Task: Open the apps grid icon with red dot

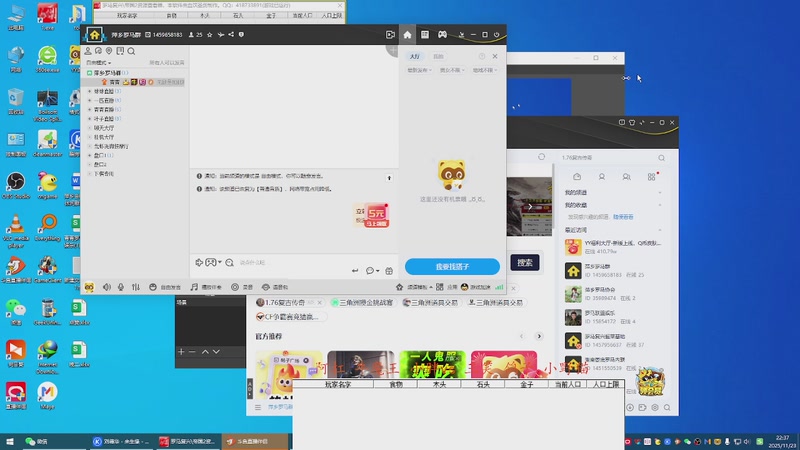Action: tap(652, 177)
